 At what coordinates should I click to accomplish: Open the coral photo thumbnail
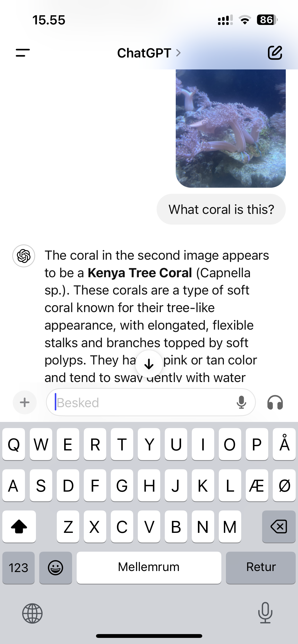coord(231,128)
